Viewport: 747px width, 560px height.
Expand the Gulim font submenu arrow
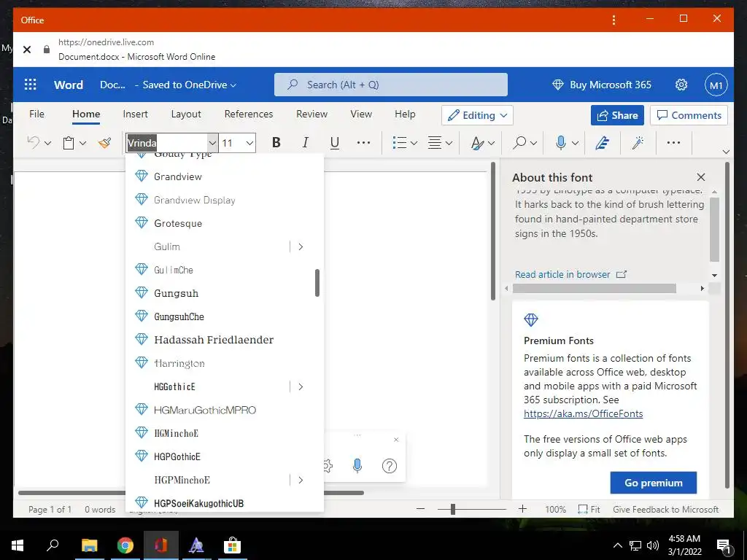[301, 246]
